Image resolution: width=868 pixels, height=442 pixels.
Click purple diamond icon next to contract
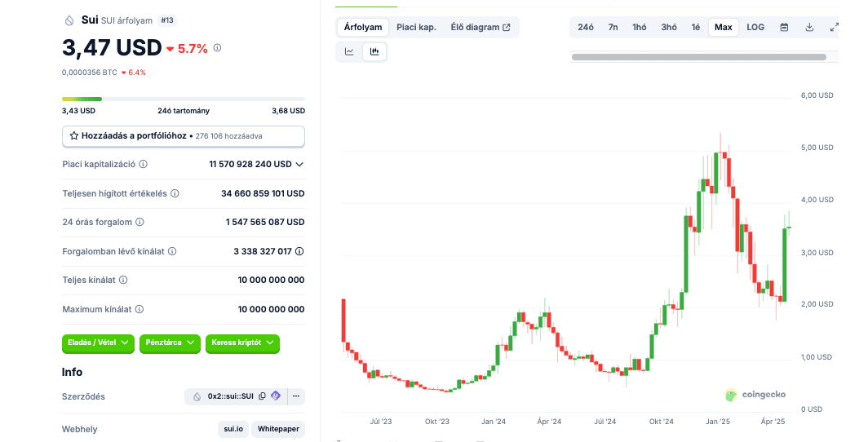coord(276,396)
